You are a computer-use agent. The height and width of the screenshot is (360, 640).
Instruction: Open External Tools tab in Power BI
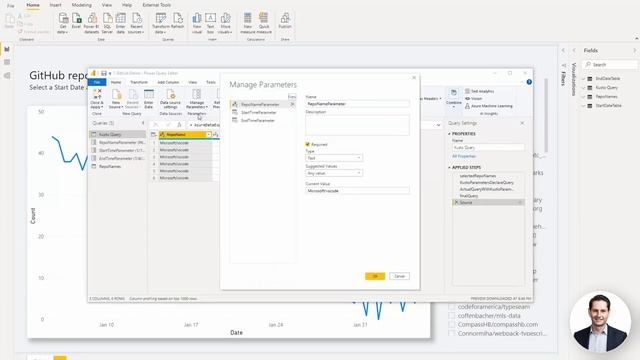(157, 5)
